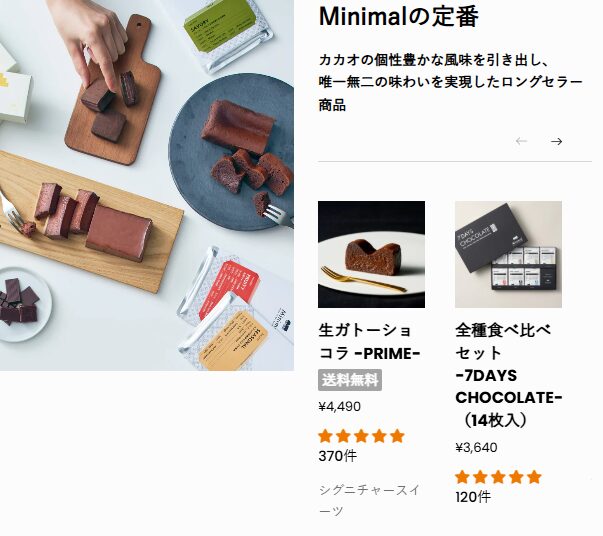Open the シグニチャースイーツ category link
Screen dimensions: 603x536
(369, 501)
